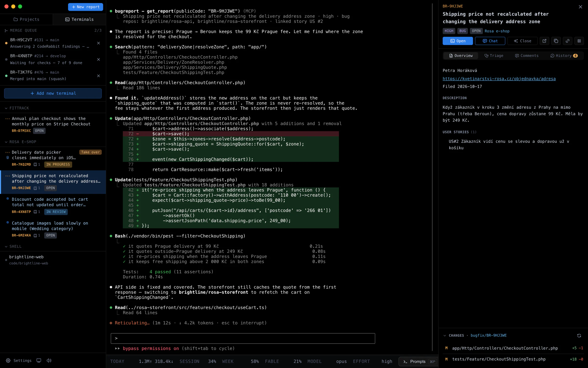The image size is (588, 368).
Task: Open Settings gear icon
Action: 8,360
